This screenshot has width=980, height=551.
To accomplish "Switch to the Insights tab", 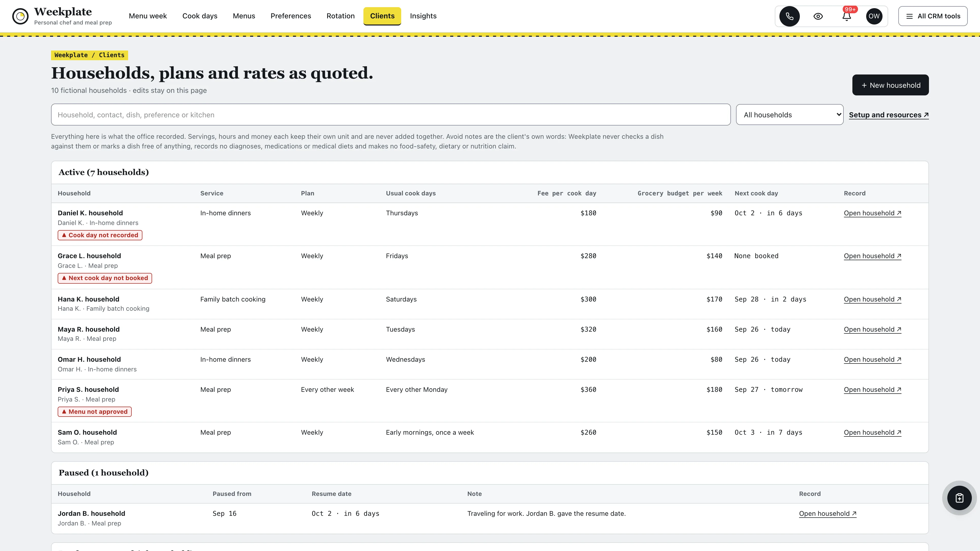I will tap(423, 16).
